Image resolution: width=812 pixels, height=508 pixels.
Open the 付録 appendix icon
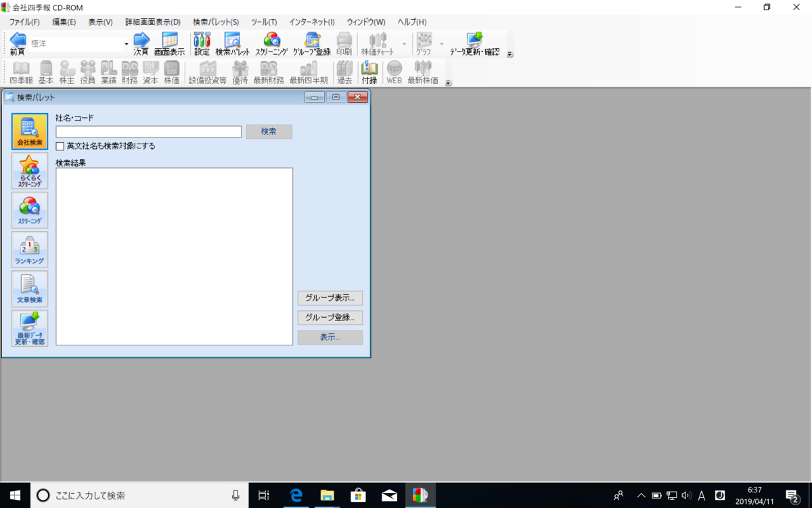369,72
